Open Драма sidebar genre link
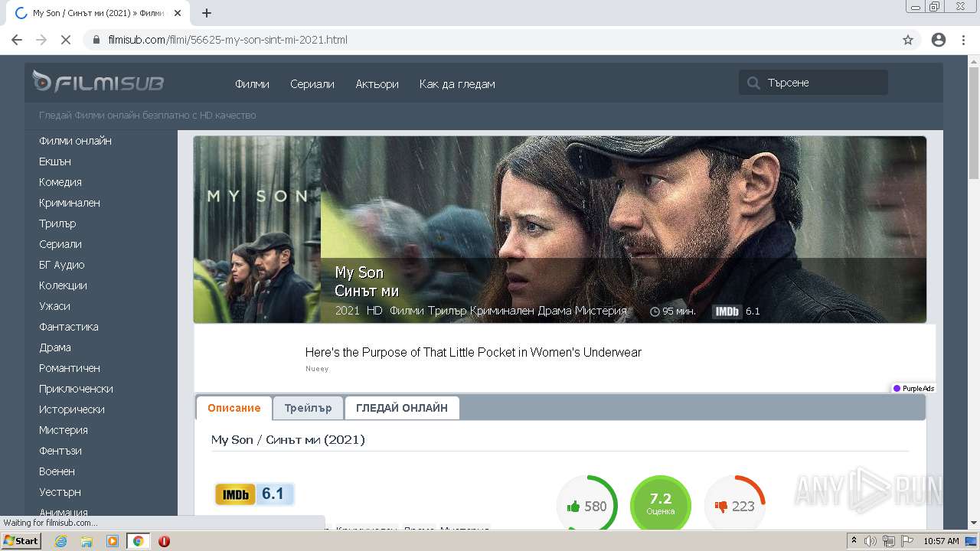This screenshot has height=551, width=980. click(x=55, y=347)
